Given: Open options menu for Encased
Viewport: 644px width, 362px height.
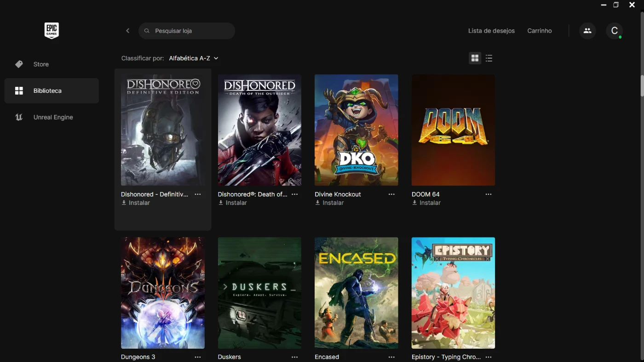Looking at the screenshot, I should (x=391, y=357).
